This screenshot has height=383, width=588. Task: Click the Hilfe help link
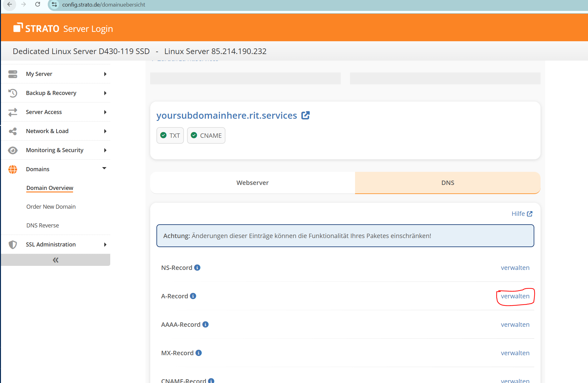[x=522, y=214]
